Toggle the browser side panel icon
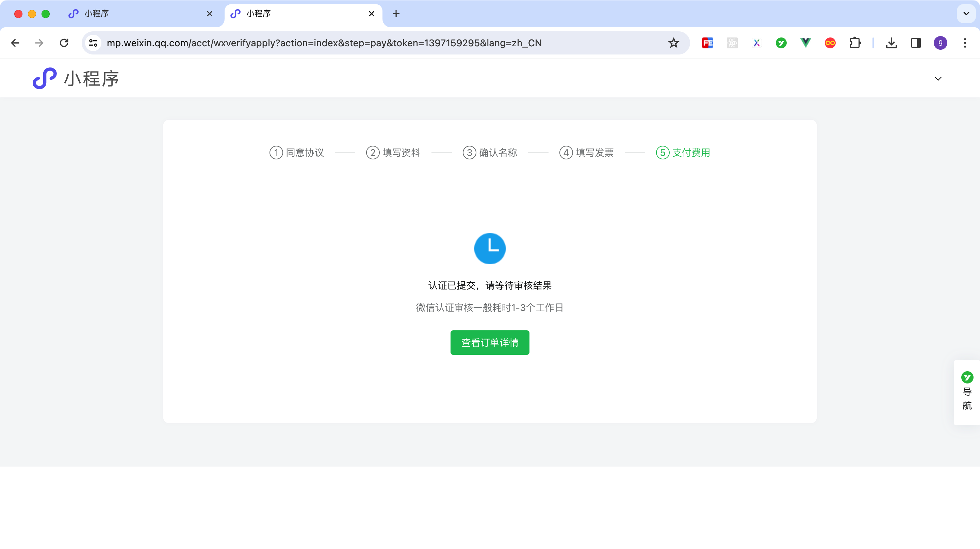This screenshot has width=980, height=549. (x=916, y=43)
